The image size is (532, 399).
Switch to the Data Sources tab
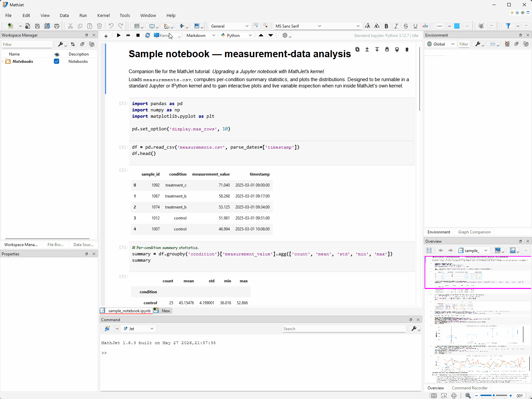click(x=83, y=244)
